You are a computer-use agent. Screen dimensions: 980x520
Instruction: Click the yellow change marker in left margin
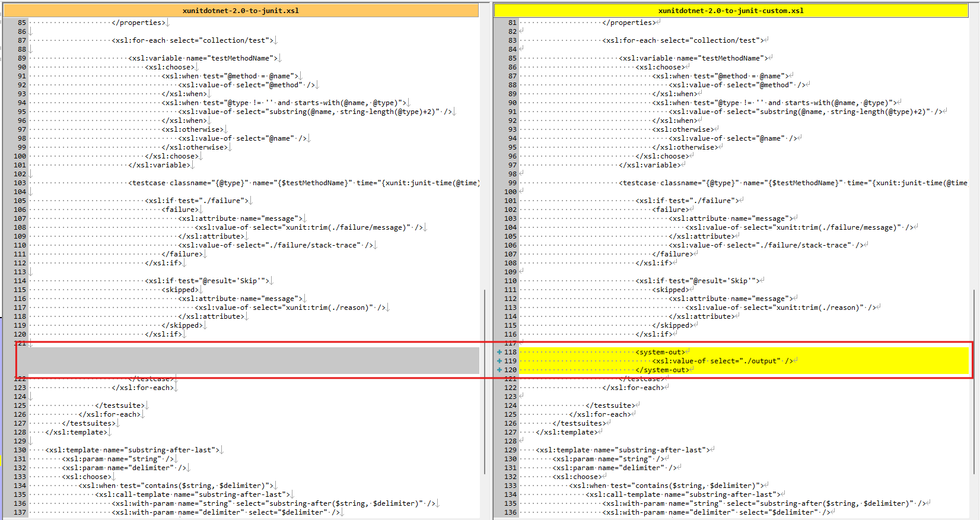tap(1, 459)
